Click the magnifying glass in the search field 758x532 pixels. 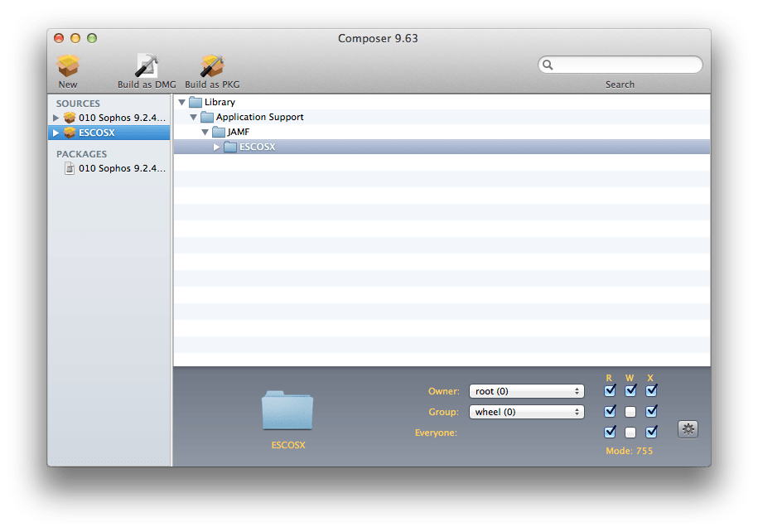(548, 65)
